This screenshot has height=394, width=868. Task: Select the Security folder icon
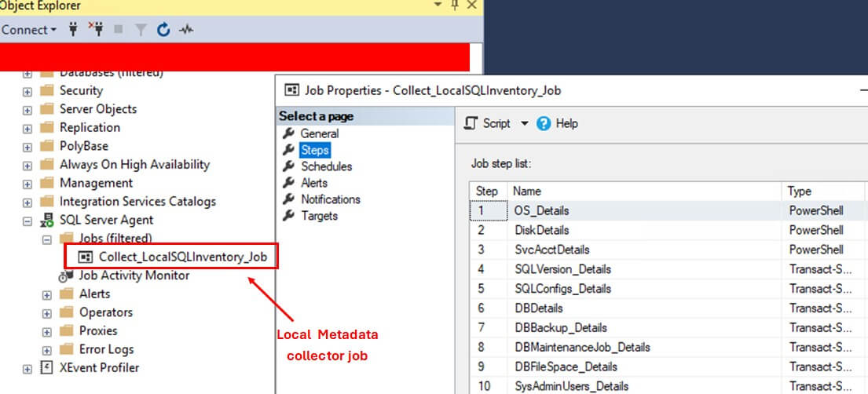tap(47, 90)
